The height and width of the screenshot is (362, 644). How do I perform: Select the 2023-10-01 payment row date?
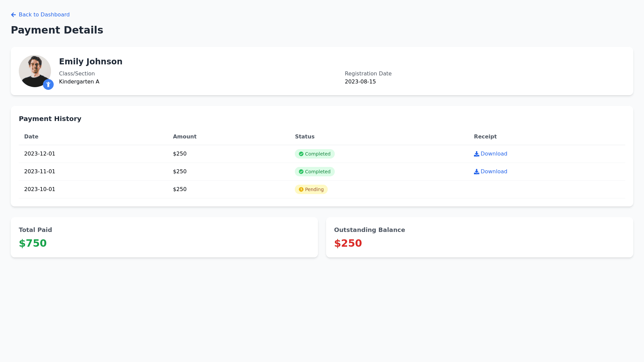pos(40,189)
